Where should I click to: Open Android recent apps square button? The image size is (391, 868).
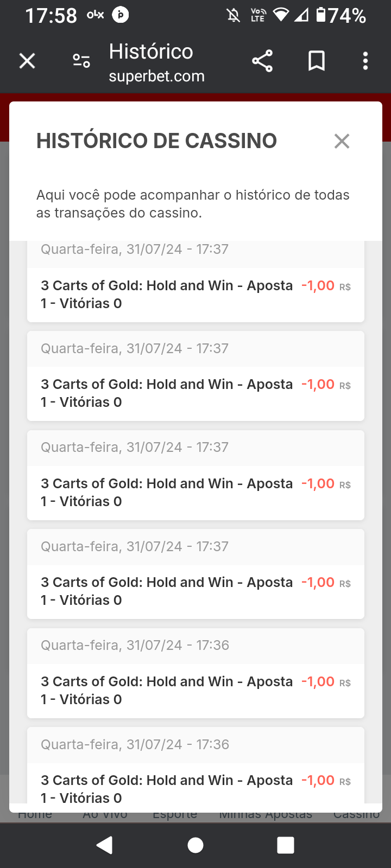pyautogui.click(x=286, y=845)
